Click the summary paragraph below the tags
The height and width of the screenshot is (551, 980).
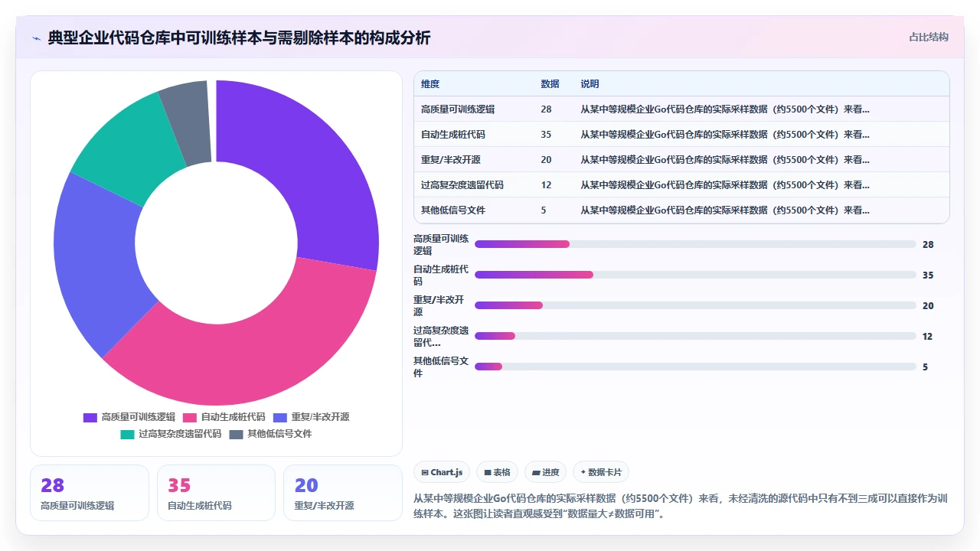pyautogui.click(x=681, y=506)
